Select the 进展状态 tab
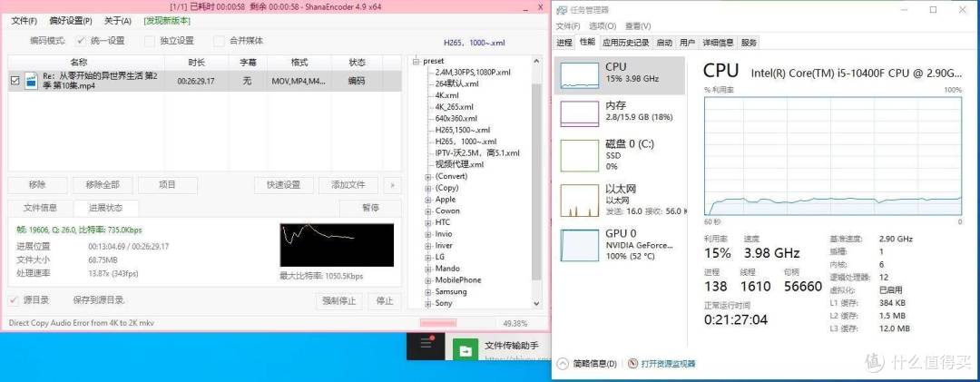The width and height of the screenshot is (980, 382). (x=105, y=208)
